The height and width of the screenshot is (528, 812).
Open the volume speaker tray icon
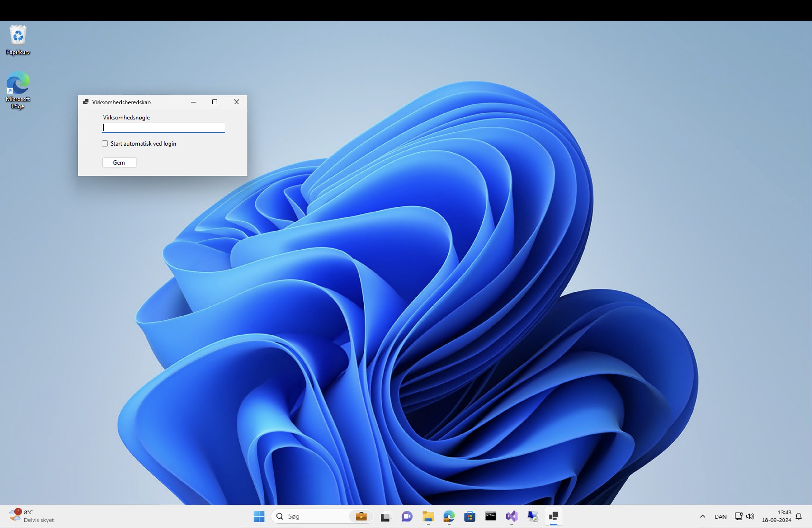(750, 516)
